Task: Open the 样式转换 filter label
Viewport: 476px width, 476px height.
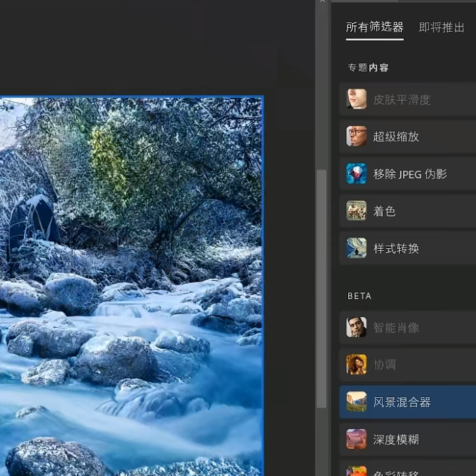Action: tap(396, 249)
